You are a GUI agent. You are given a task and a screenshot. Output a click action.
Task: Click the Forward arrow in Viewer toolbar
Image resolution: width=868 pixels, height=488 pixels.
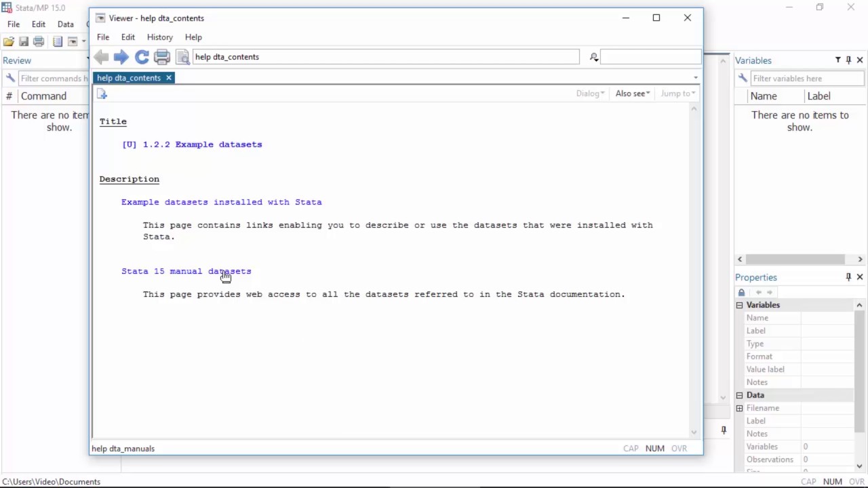tap(121, 57)
